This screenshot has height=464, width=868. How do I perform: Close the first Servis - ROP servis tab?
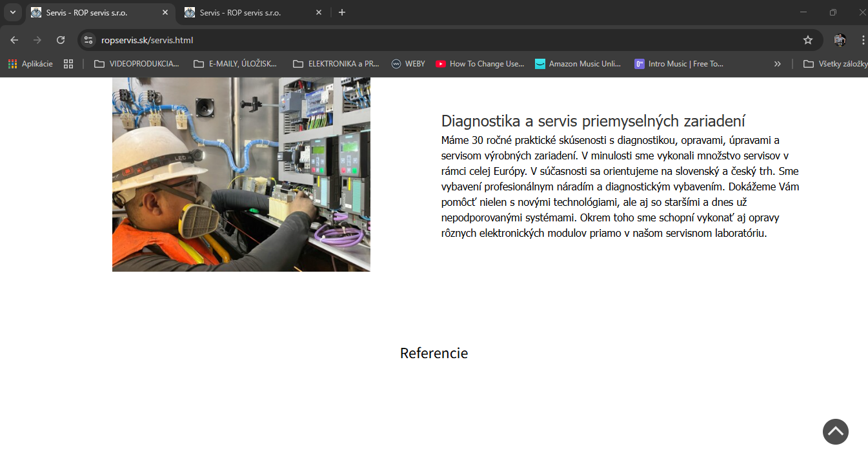(x=165, y=12)
